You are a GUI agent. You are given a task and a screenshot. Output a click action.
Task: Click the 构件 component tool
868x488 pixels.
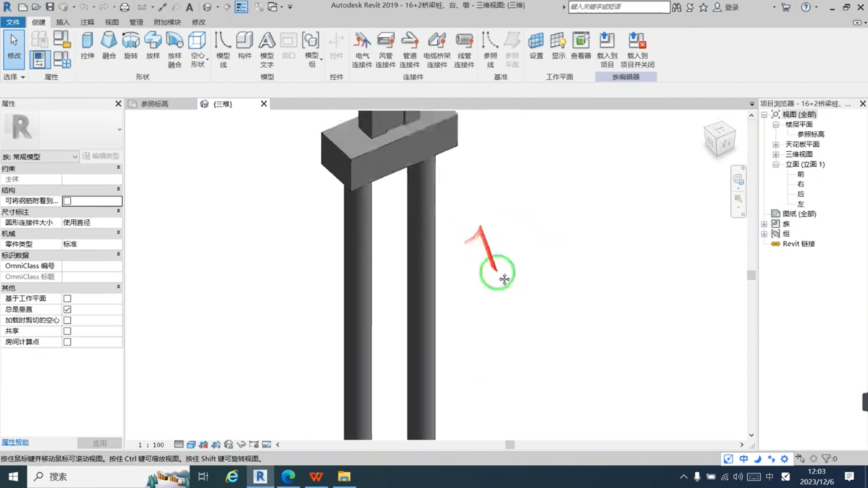click(244, 46)
